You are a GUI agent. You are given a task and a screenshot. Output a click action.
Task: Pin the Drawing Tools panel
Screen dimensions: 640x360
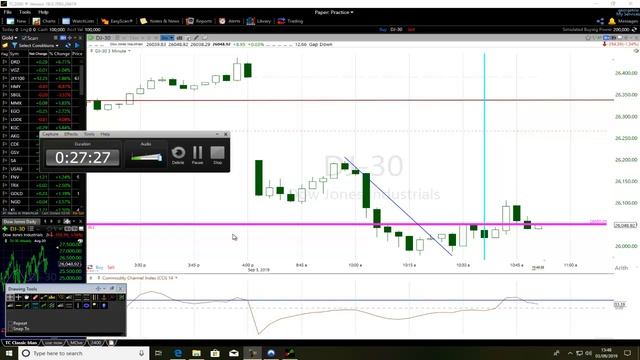point(112,289)
